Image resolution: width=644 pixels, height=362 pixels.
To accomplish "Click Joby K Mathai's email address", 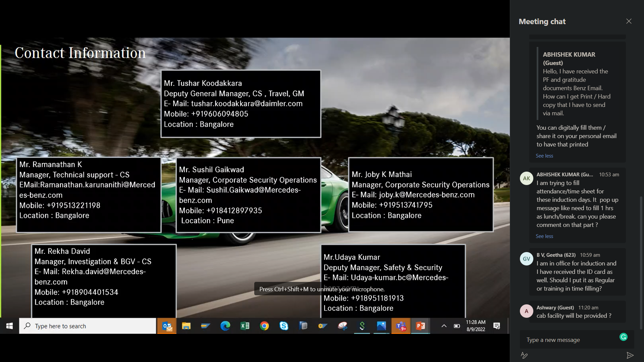I will [427, 195].
